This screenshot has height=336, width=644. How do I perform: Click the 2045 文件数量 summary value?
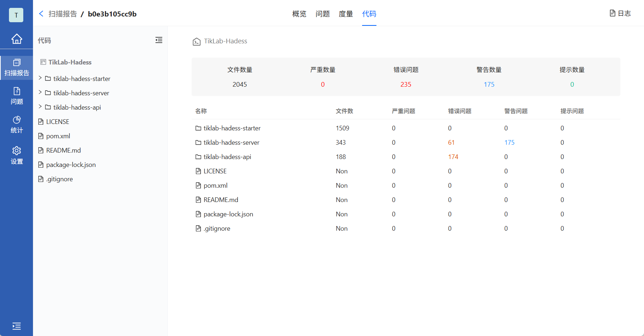[240, 85]
